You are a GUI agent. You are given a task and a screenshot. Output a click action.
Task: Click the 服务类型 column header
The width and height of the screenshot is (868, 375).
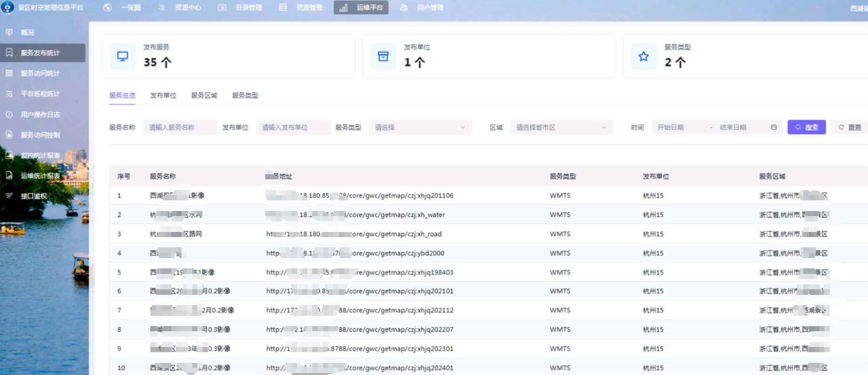[x=563, y=176]
